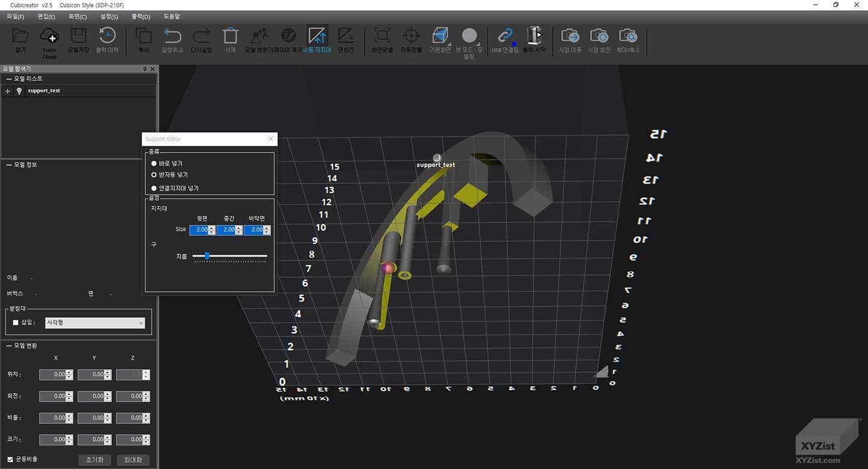868x469 pixels.
Task: Activate the 시점 회전 view rotate tool
Action: 599,40
